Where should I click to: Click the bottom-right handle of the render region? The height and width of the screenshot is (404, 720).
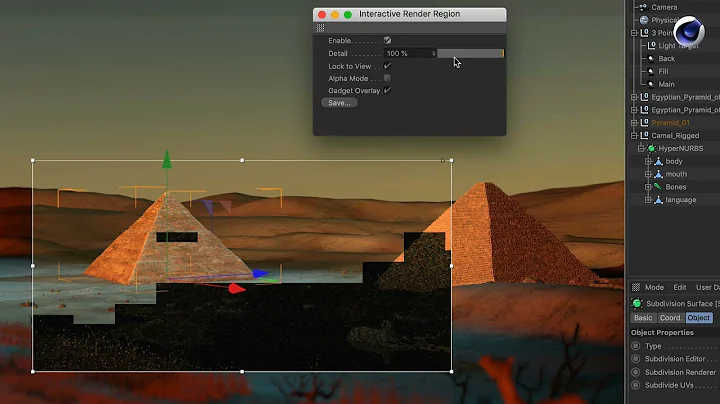[451, 371]
